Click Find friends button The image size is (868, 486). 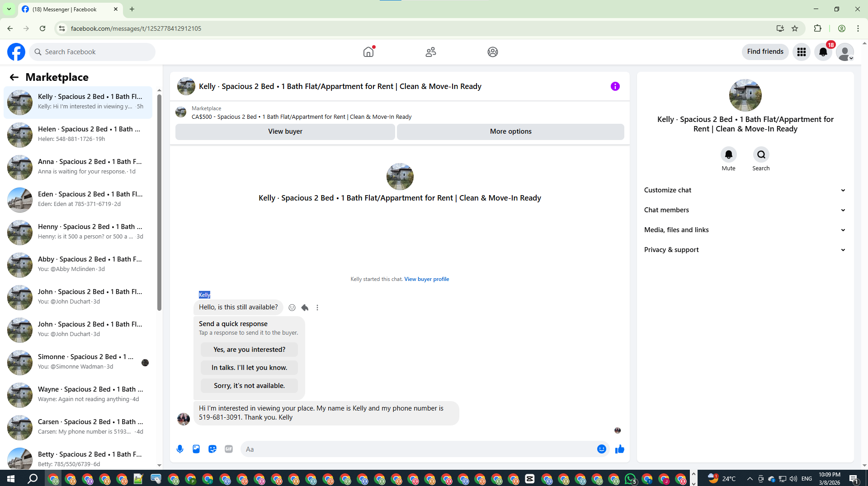pyautogui.click(x=765, y=51)
